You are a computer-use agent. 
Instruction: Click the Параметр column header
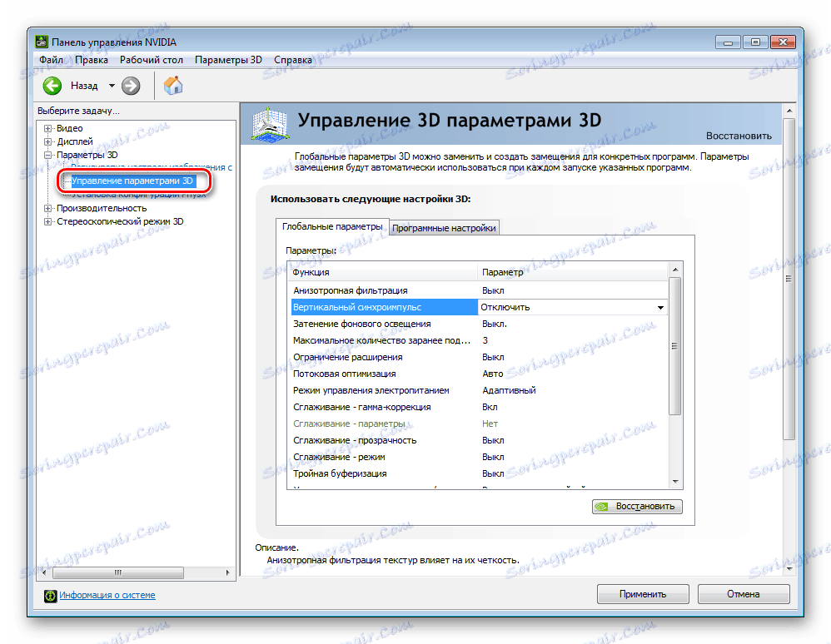pyautogui.click(x=573, y=272)
